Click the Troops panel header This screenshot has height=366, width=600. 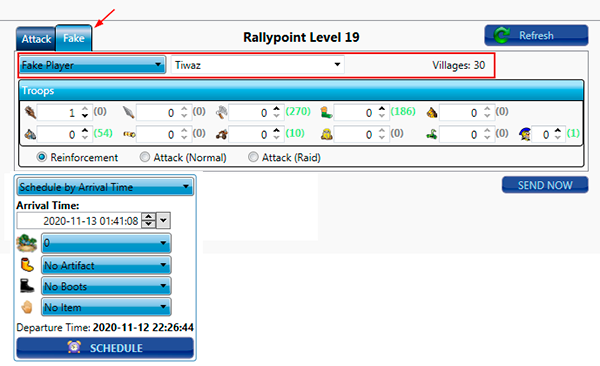click(x=301, y=90)
